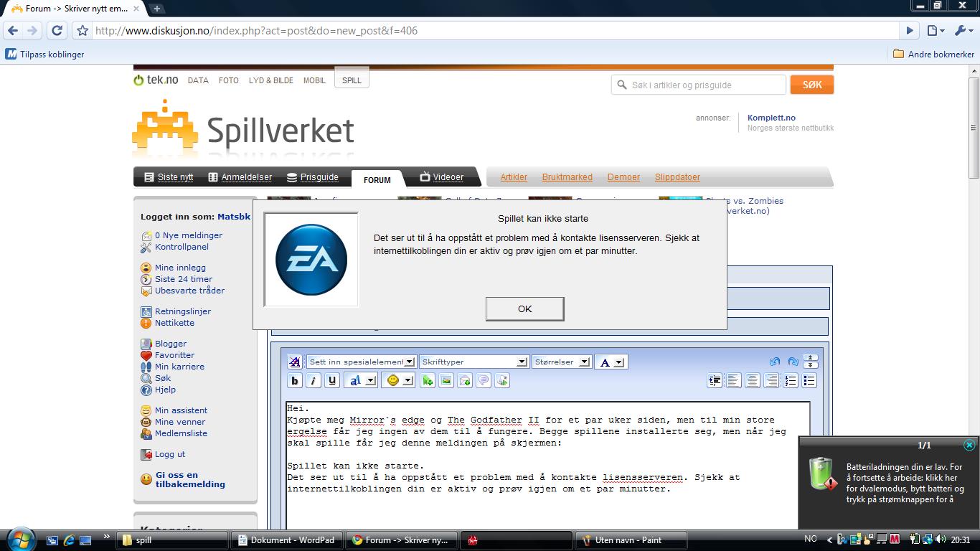Image resolution: width=980 pixels, height=551 pixels.
Task: Open the Bruktmarked link
Action: (567, 177)
